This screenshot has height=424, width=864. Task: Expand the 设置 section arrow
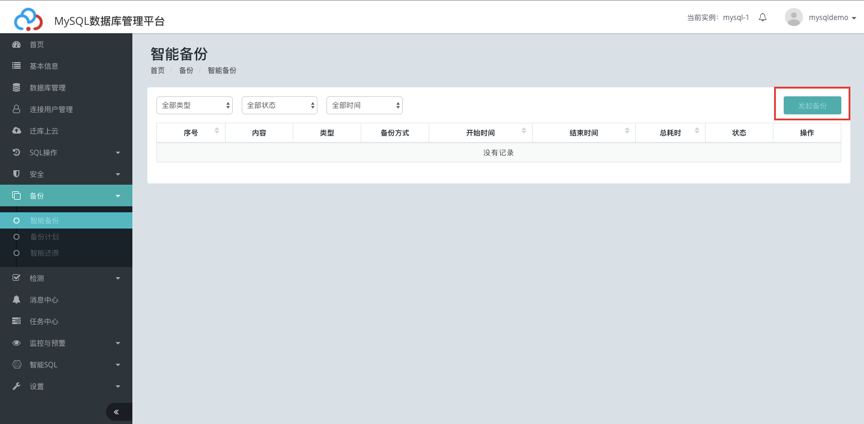click(118, 387)
